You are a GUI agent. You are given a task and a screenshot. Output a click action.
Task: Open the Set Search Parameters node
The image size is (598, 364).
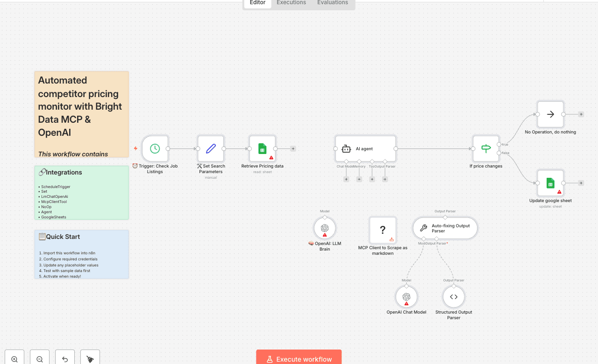coord(211,148)
